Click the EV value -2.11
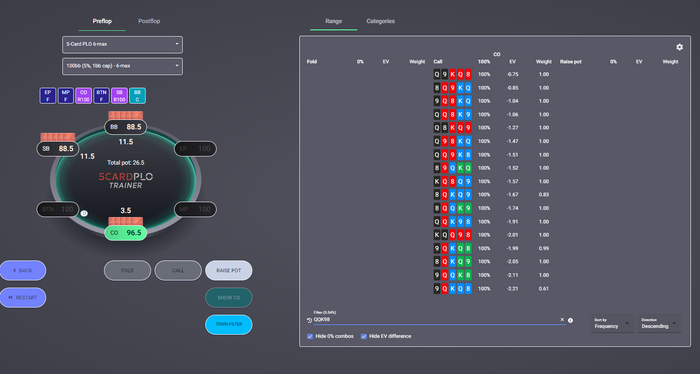This screenshot has width=700, height=374. (x=512, y=275)
